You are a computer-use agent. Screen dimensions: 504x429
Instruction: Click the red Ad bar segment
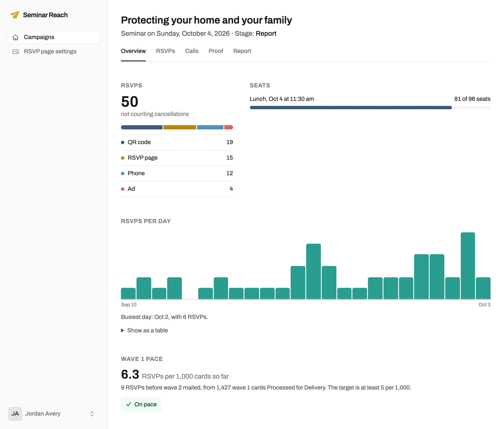tap(228, 128)
